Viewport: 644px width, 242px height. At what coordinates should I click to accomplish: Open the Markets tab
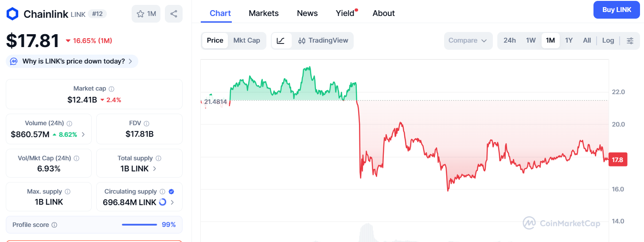264,13
